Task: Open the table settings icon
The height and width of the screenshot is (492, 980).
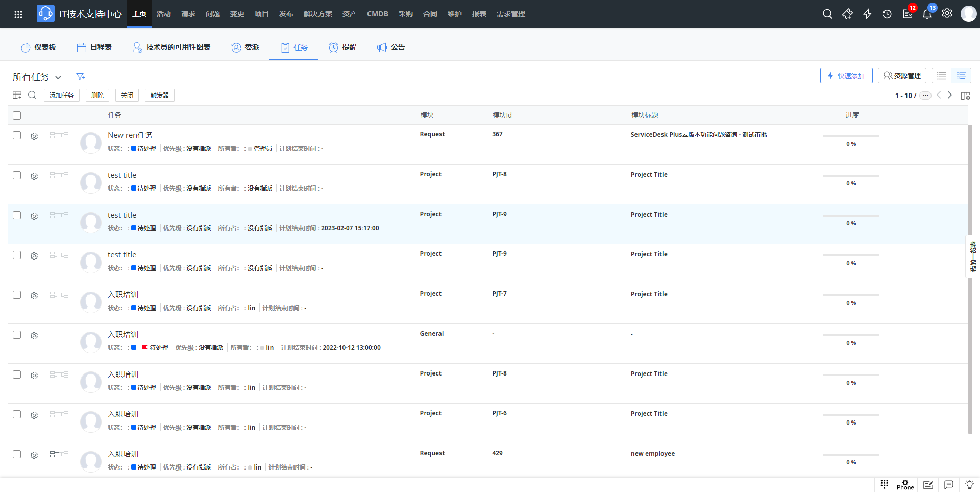Action: click(17, 95)
